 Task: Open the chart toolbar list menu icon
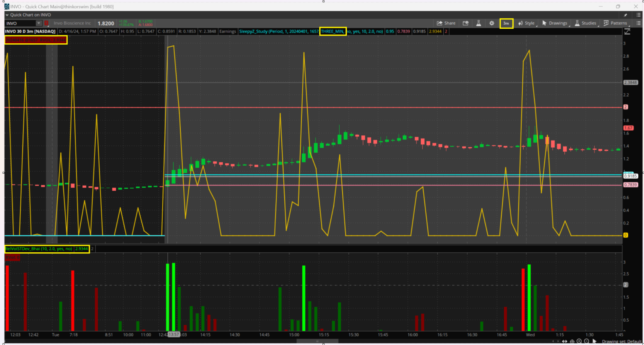(x=638, y=23)
